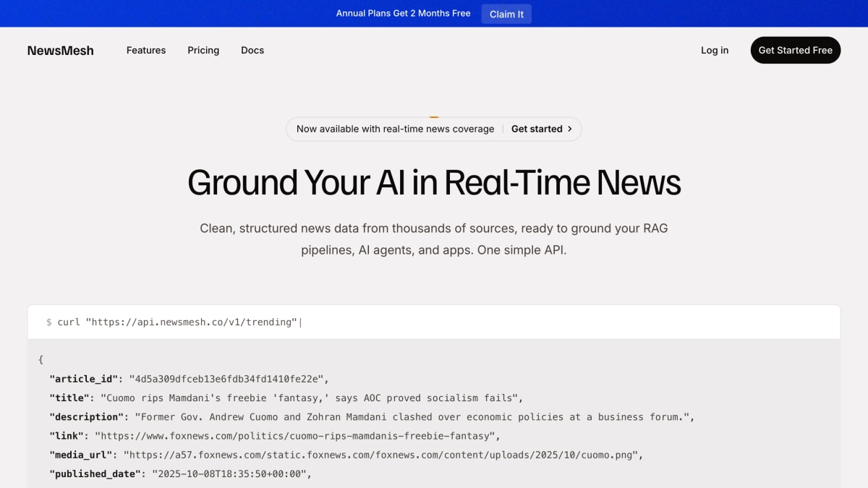Open the NewsMesh home logo
Viewport: 868px width, 488px height.
[61, 51]
